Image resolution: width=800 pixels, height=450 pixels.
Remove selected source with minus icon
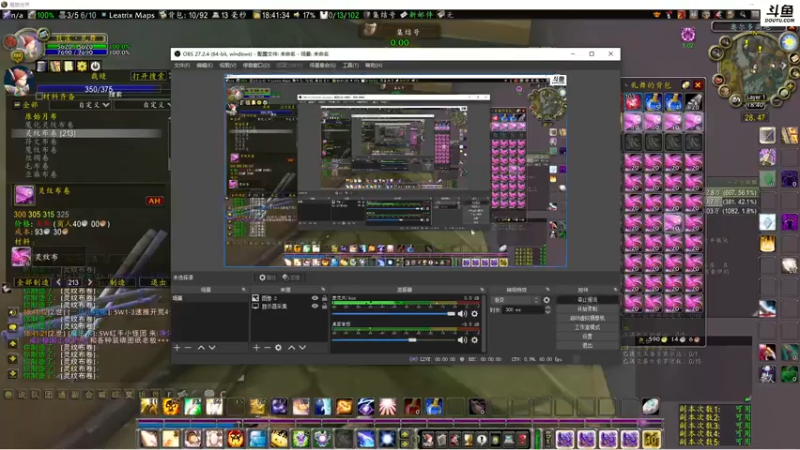[267, 347]
